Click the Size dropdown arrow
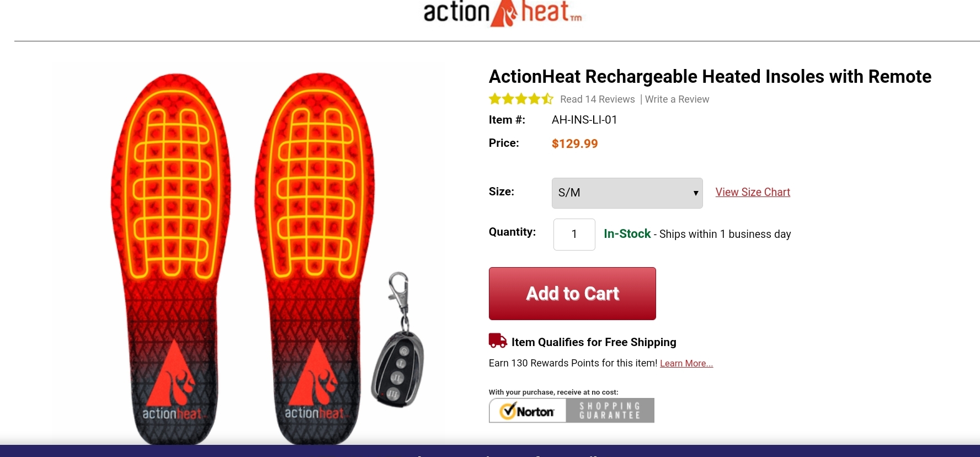The image size is (980, 457). pos(696,193)
